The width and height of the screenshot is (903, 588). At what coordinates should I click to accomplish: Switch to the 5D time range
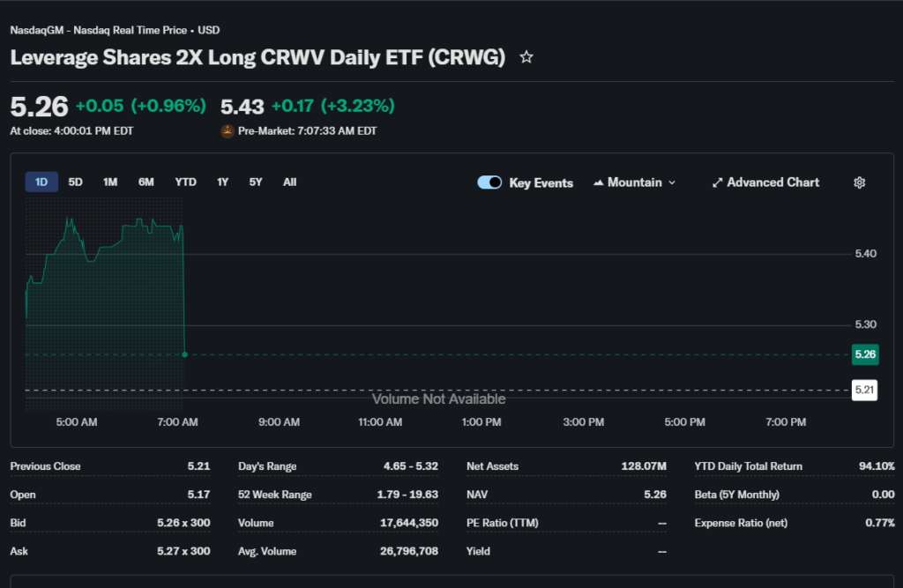pos(76,182)
